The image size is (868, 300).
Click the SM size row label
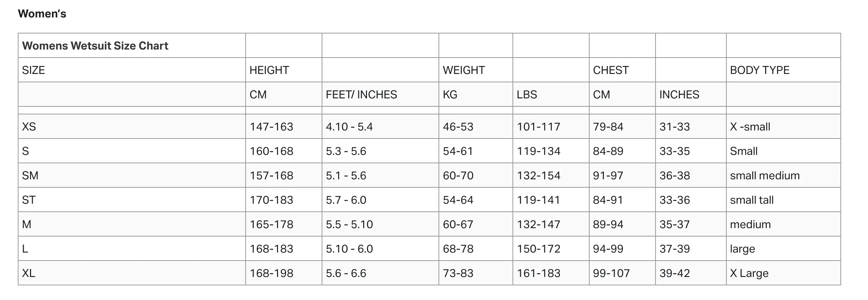132,175
